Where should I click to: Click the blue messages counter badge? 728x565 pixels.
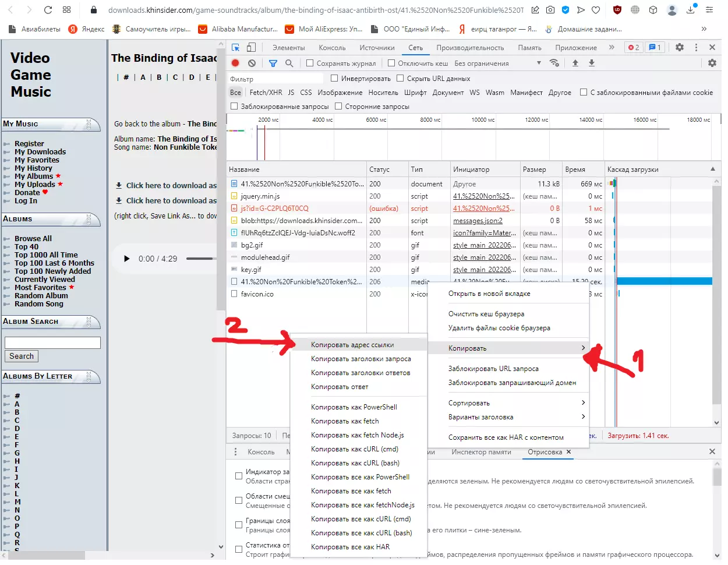click(x=655, y=47)
